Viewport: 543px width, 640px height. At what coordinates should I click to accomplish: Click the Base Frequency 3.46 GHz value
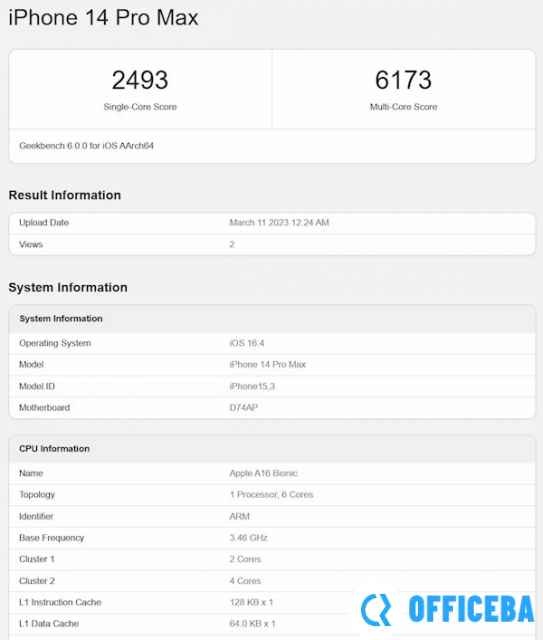coord(248,538)
